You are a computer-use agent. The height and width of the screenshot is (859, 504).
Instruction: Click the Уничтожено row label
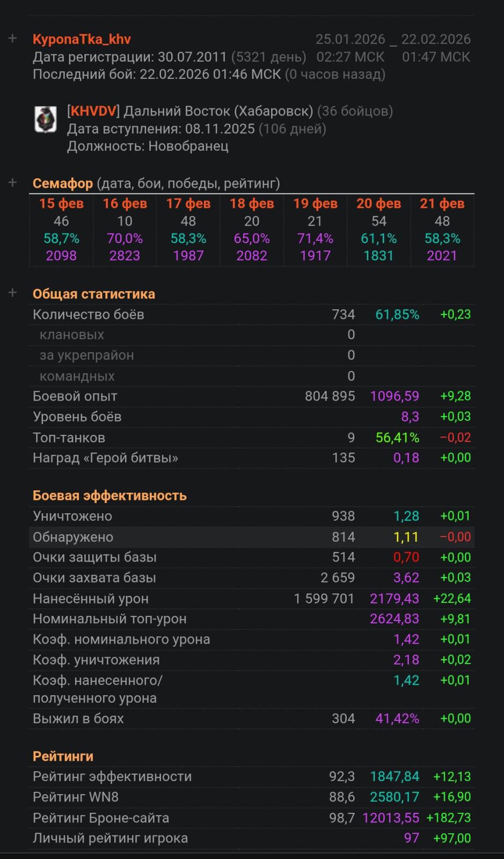[x=72, y=516]
